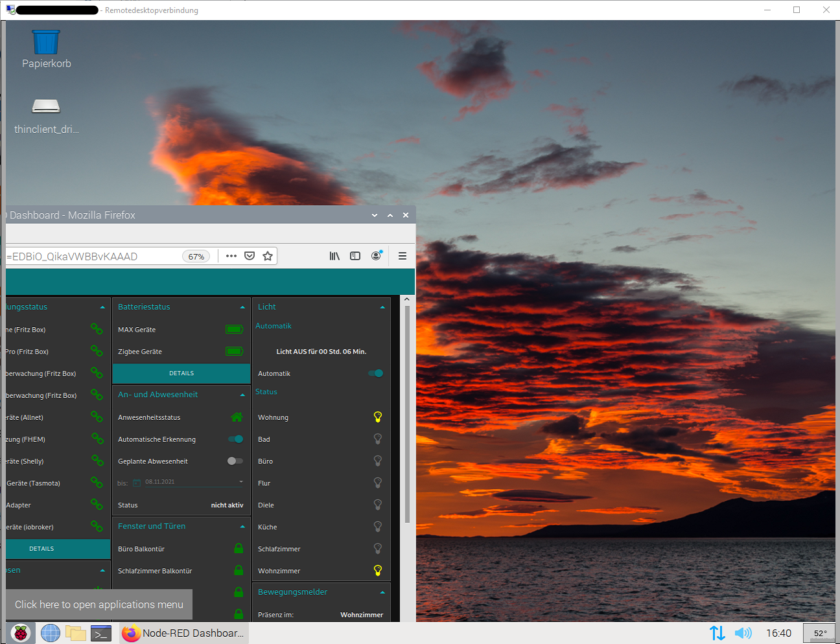This screenshot has width=840, height=644.
Task: Click Anwesenheitsstatus home icon
Action: (x=237, y=417)
